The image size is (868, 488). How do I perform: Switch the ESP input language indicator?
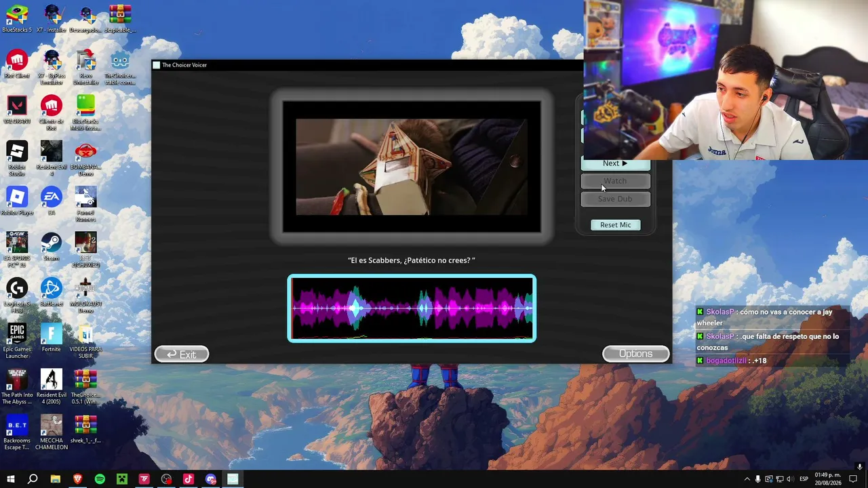tap(804, 479)
